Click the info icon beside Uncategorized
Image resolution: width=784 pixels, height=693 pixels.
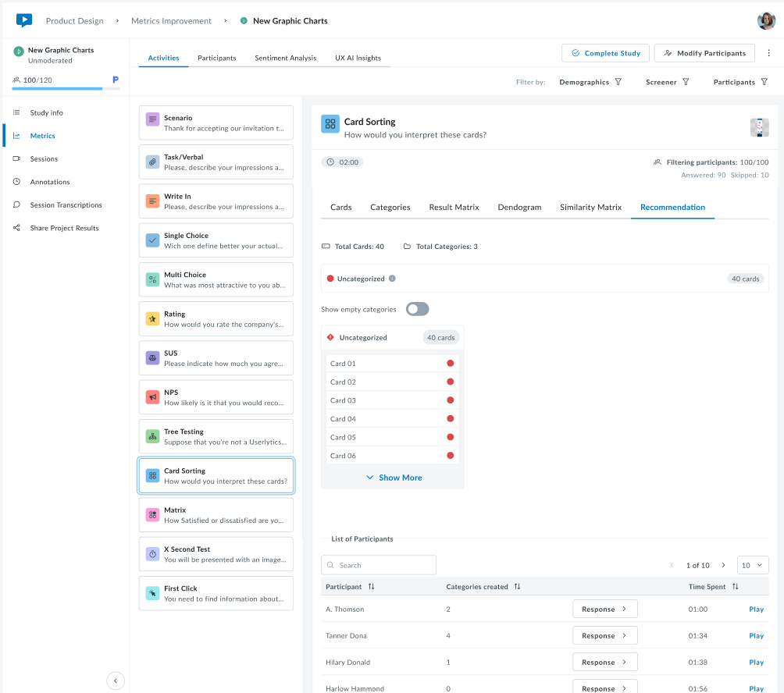click(392, 279)
